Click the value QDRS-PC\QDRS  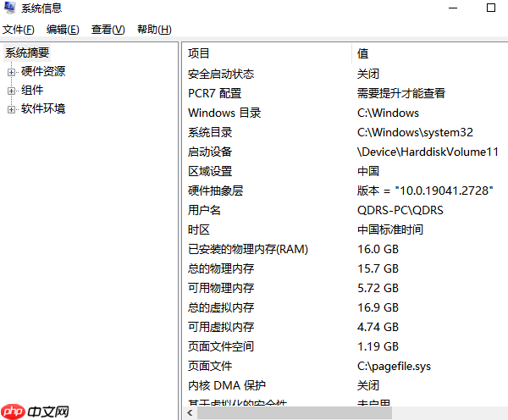400,210
